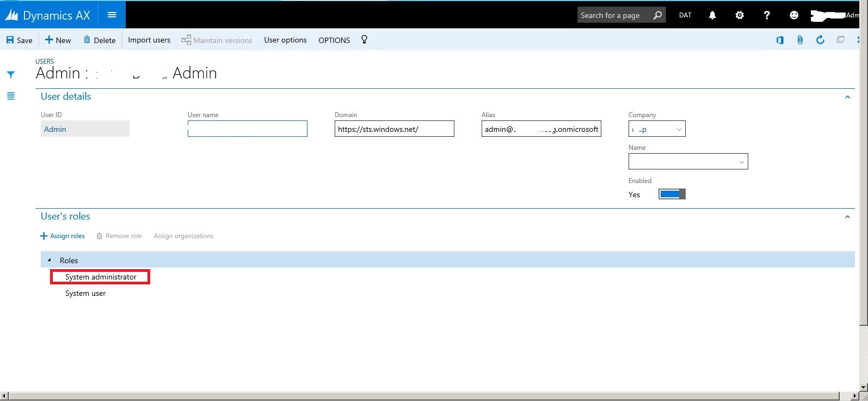Show the filter pane funnel icon
Viewport: 868px width, 401px height.
pyautogui.click(x=10, y=75)
